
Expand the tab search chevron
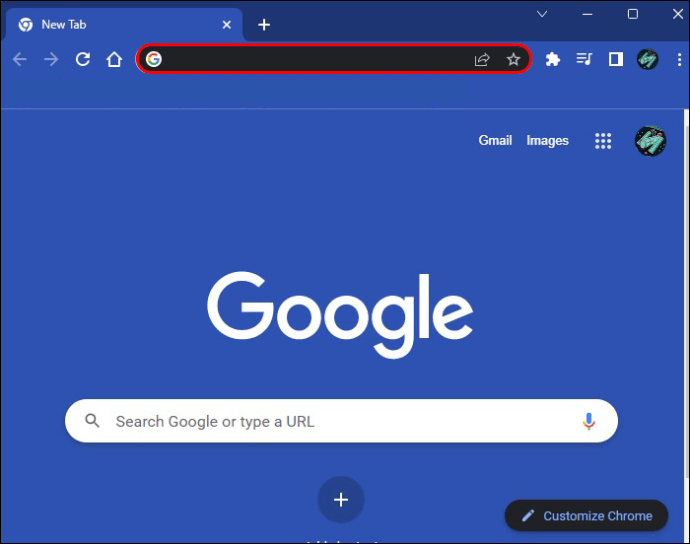coord(542,14)
